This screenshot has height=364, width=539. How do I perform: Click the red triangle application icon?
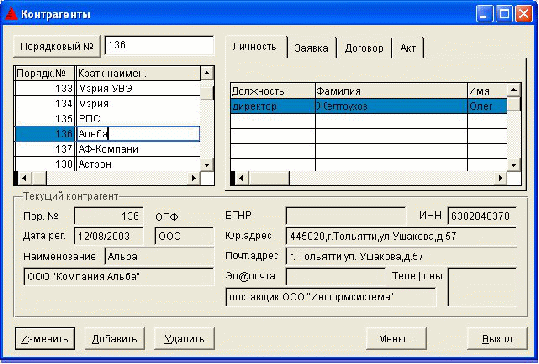[x=11, y=14]
